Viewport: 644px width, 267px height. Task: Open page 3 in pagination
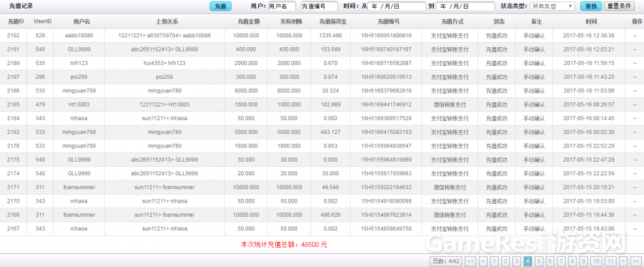[x=516, y=261]
